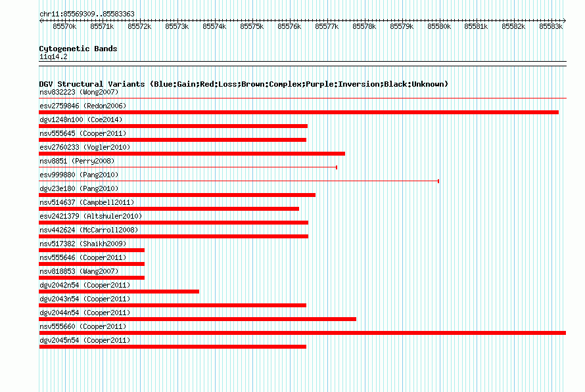Click the red loss bar of esv2759846
Image resolution: width=585 pixels, height=392 pixels.
(x=299, y=112)
